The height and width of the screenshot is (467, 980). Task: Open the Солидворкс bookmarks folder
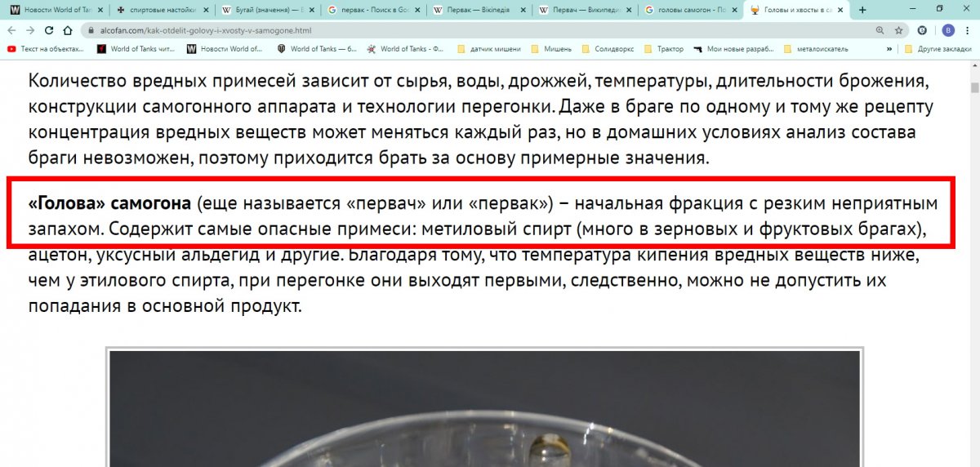point(612,49)
